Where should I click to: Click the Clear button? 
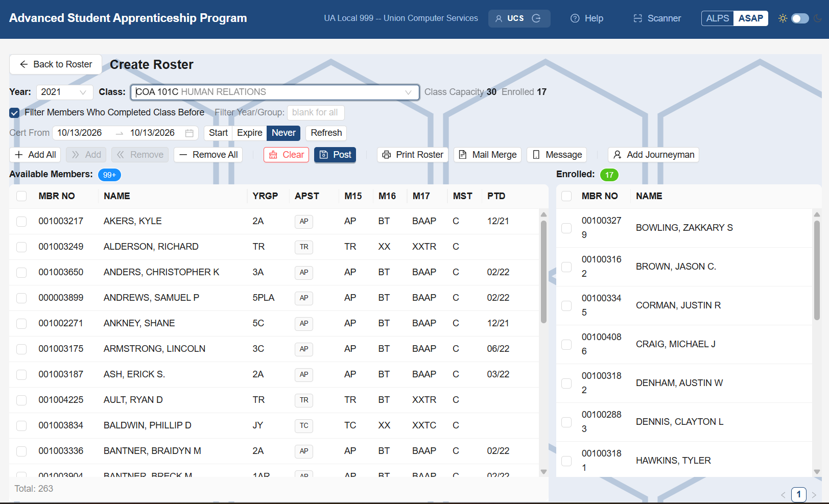(x=286, y=155)
